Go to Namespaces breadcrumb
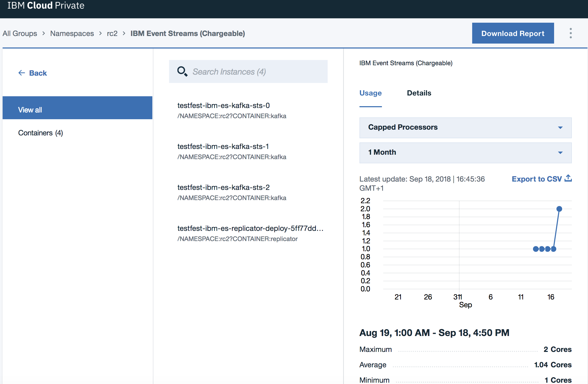Image resolution: width=588 pixels, height=384 pixels. click(72, 33)
